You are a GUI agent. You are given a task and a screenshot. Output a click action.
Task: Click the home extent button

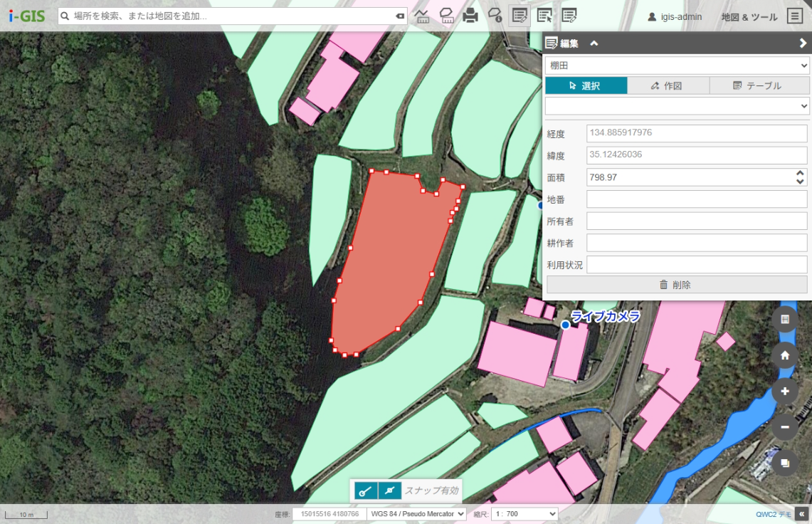[x=784, y=355]
